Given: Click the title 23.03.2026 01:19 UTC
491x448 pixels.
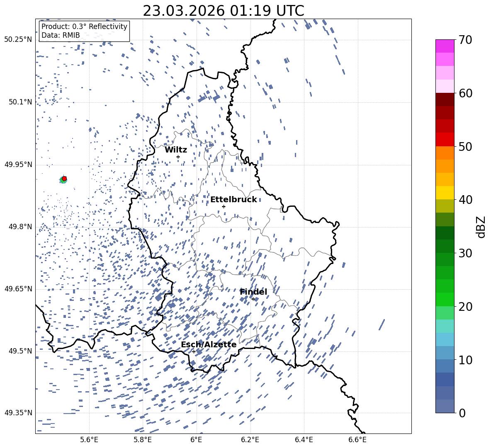Looking at the screenshot, I should click(x=224, y=11).
